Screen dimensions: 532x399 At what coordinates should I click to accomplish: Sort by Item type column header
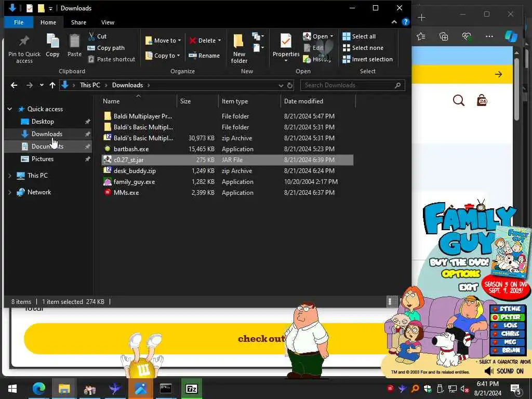tap(249, 101)
